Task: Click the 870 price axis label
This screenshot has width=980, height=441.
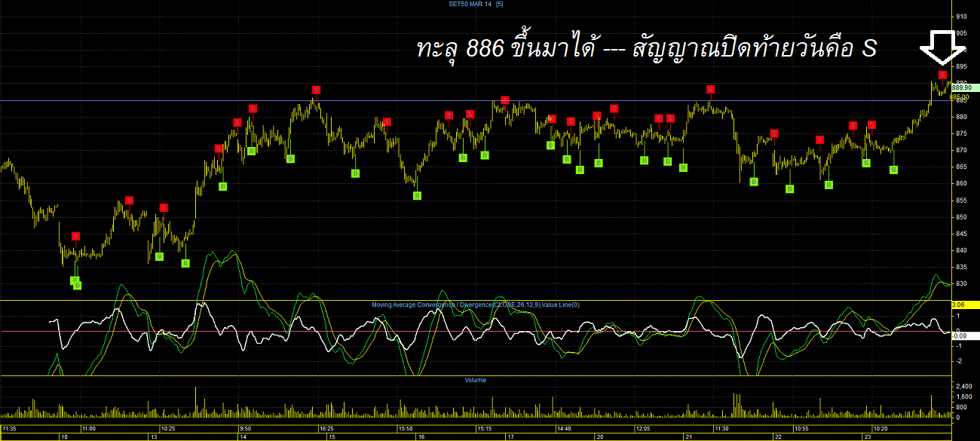Action: (961, 150)
